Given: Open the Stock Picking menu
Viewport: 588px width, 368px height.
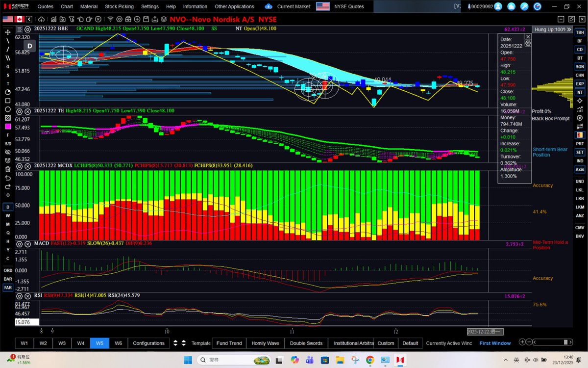Looking at the screenshot, I should pyautogui.click(x=118, y=6).
